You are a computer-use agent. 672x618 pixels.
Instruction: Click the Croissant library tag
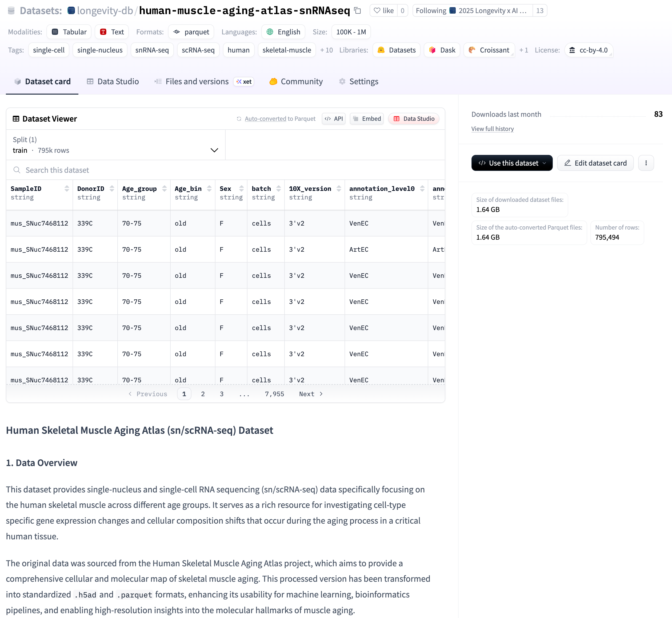coord(489,50)
